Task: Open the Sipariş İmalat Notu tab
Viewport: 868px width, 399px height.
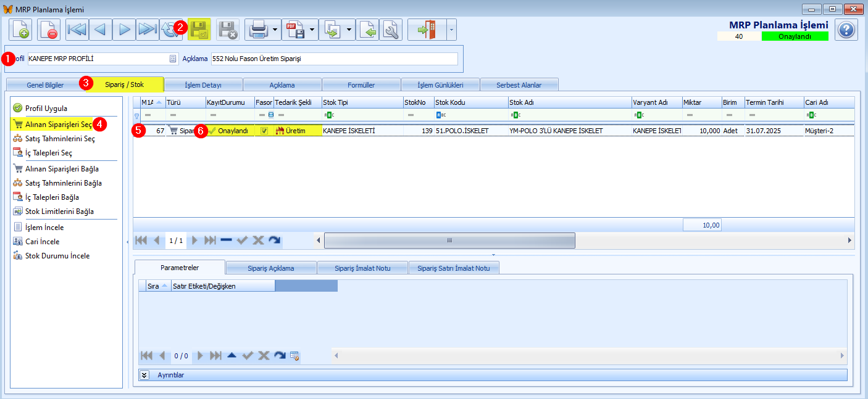Action: [362, 268]
